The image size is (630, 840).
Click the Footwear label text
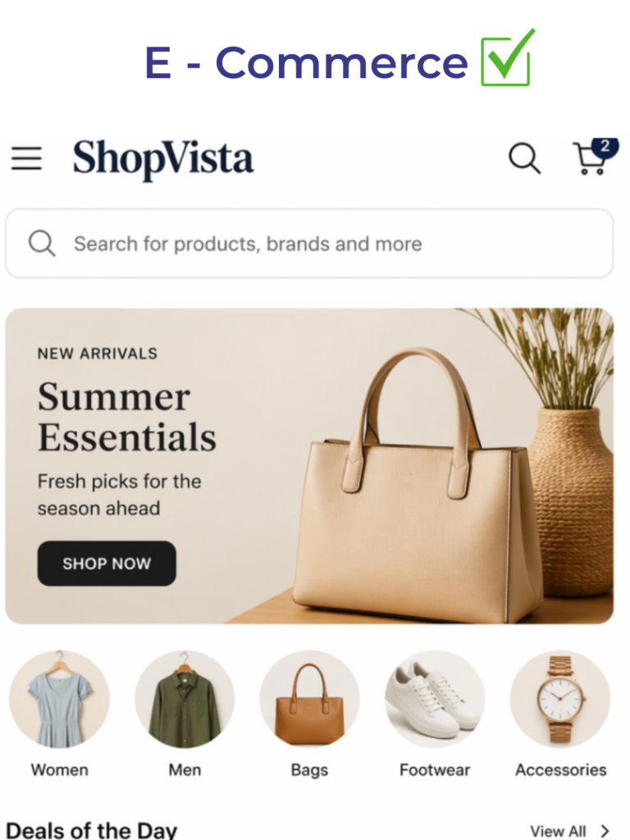(x=435, y=769)
